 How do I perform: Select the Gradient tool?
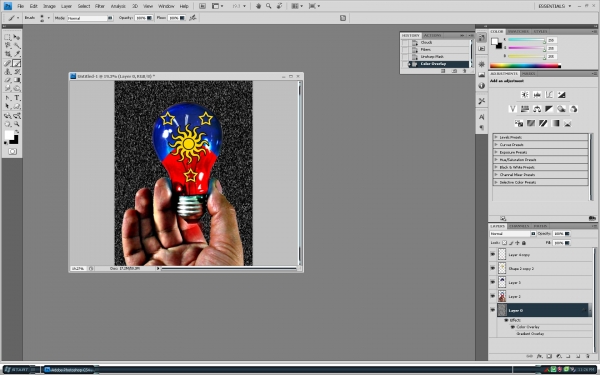pos(17,80)
